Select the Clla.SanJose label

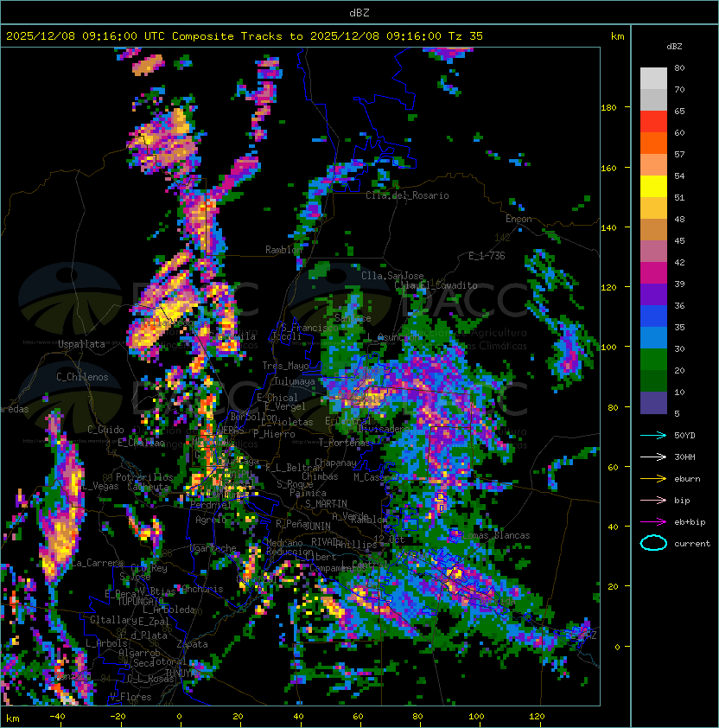click(392, 276)
